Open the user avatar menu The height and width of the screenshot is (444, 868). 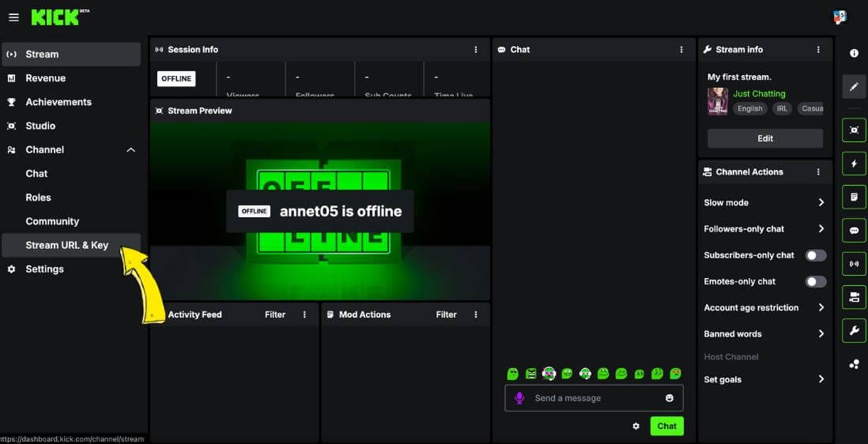click(840, 17)
